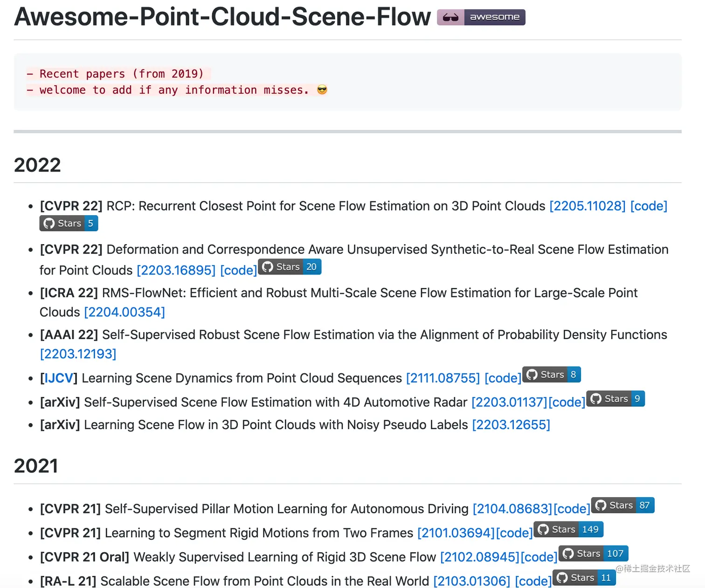Open arXiv link 2203.01137

(x=510, y=402)
